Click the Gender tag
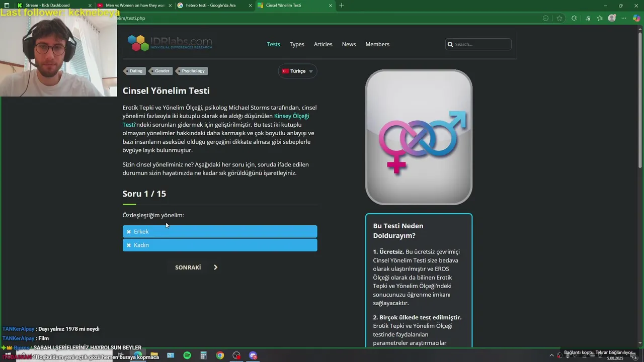 tap(160, 71)
